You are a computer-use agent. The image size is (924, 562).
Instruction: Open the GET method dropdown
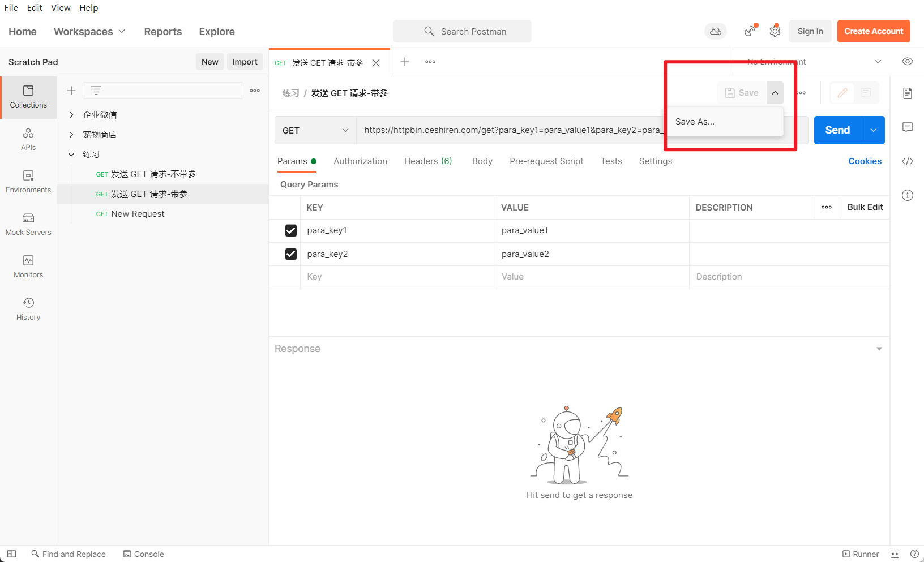315,130
